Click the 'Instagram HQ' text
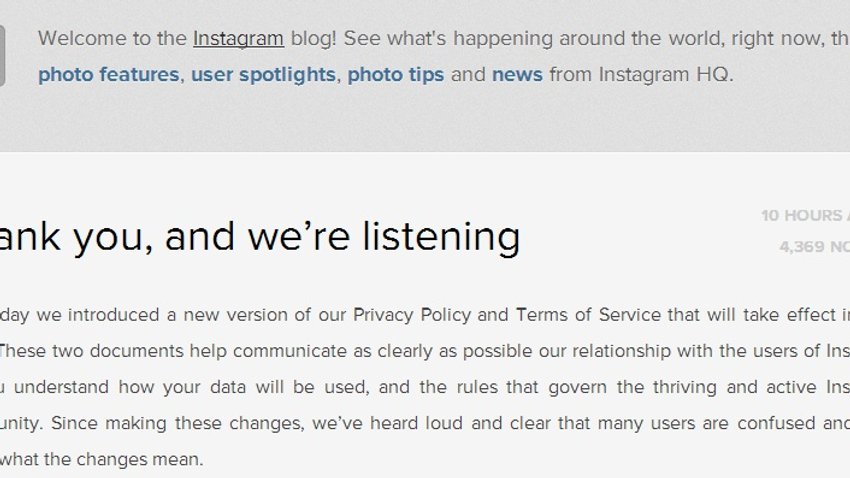The image size is (850, 478). pyautogui.click(x=664, y=75)
